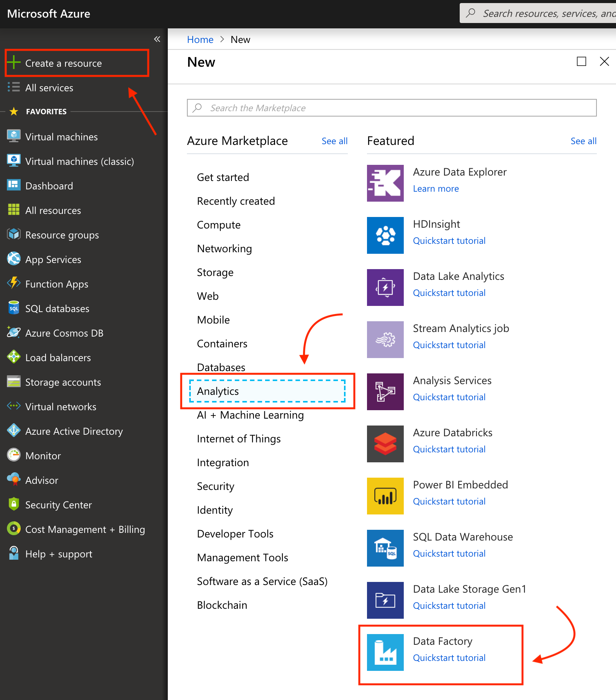
Task: Select Get started marketplace category
Action: [x=223, y=177]
